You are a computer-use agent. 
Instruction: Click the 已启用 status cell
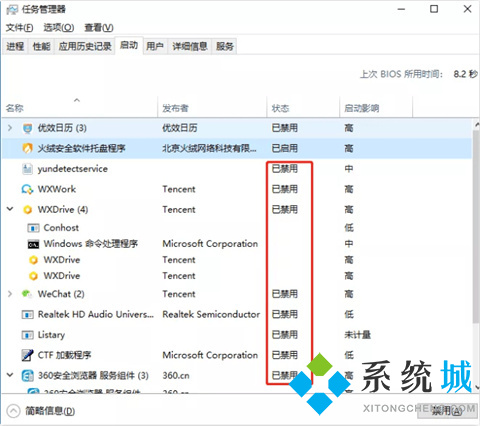coord(285,148)
